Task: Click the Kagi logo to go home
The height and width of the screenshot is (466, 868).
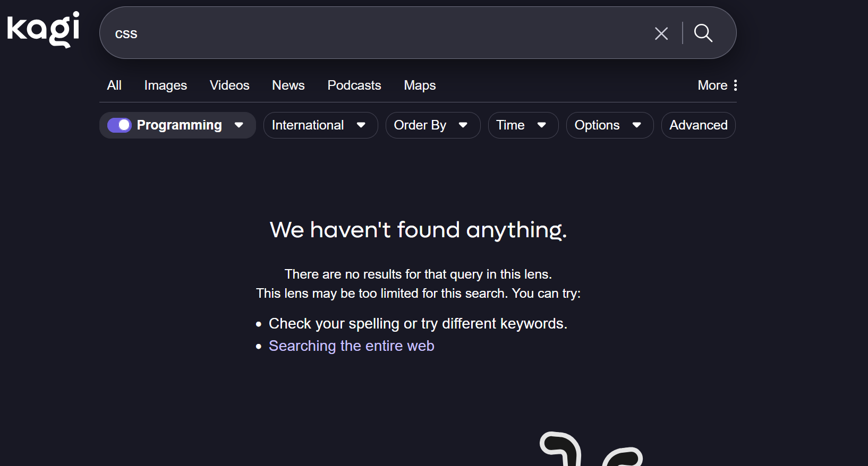Action: coord(43,30)
